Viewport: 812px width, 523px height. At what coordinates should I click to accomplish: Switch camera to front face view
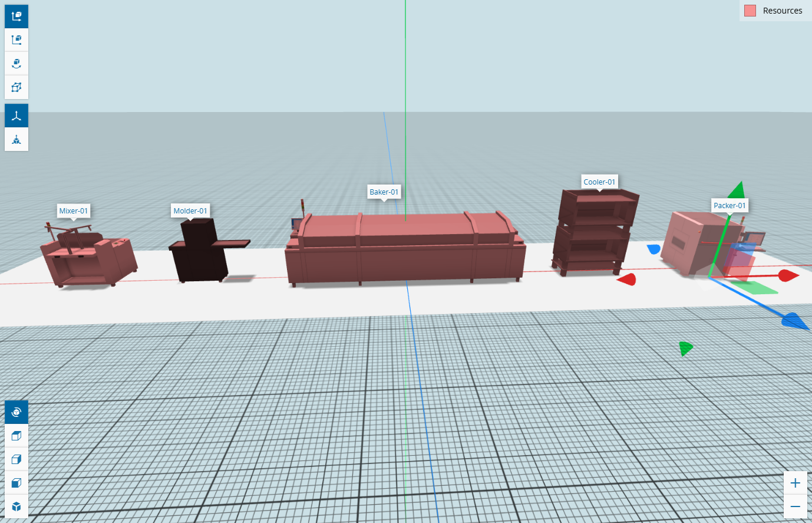(x=16, y=483)
